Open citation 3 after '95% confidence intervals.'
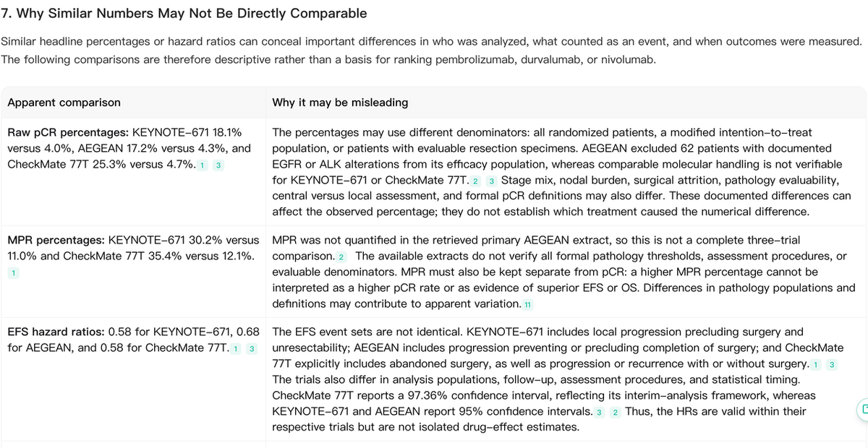The image size is (868, 448). (x=599, y=412)
